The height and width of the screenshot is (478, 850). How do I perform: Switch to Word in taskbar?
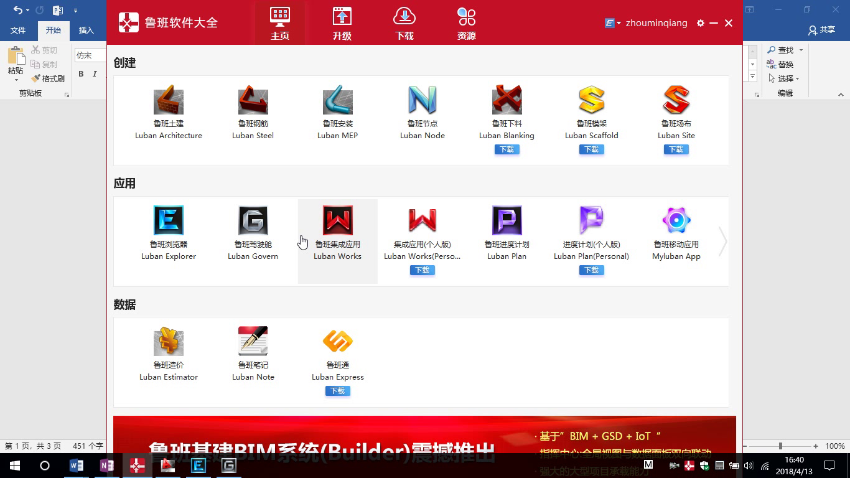click(76, 466)
